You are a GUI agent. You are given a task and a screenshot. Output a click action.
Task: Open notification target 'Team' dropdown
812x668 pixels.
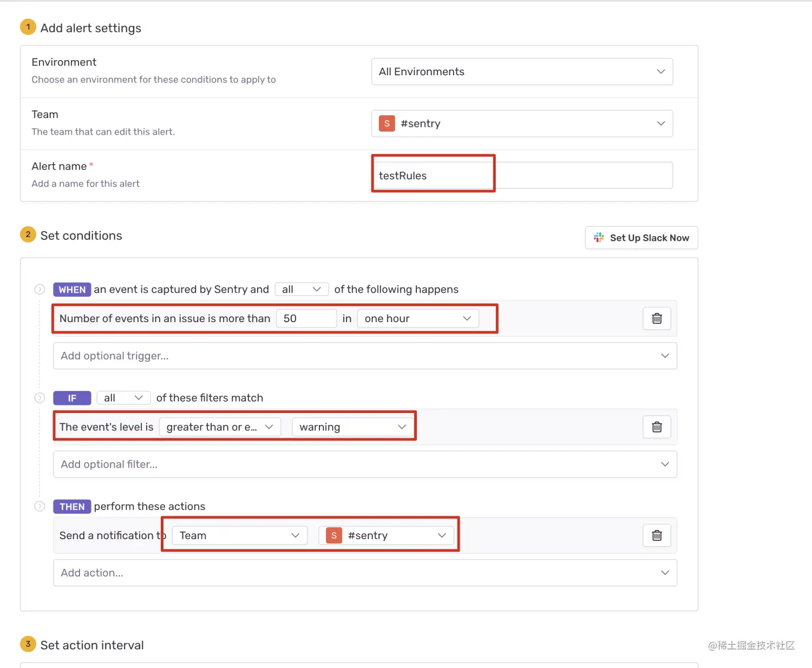click(240, 535)
